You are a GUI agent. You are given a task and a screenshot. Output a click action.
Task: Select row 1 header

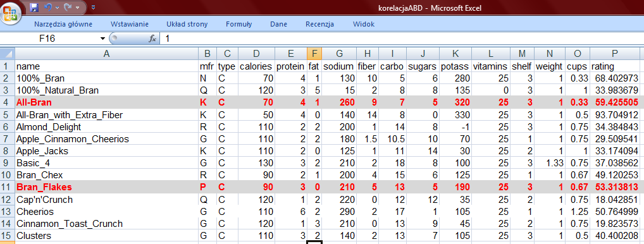8,66
